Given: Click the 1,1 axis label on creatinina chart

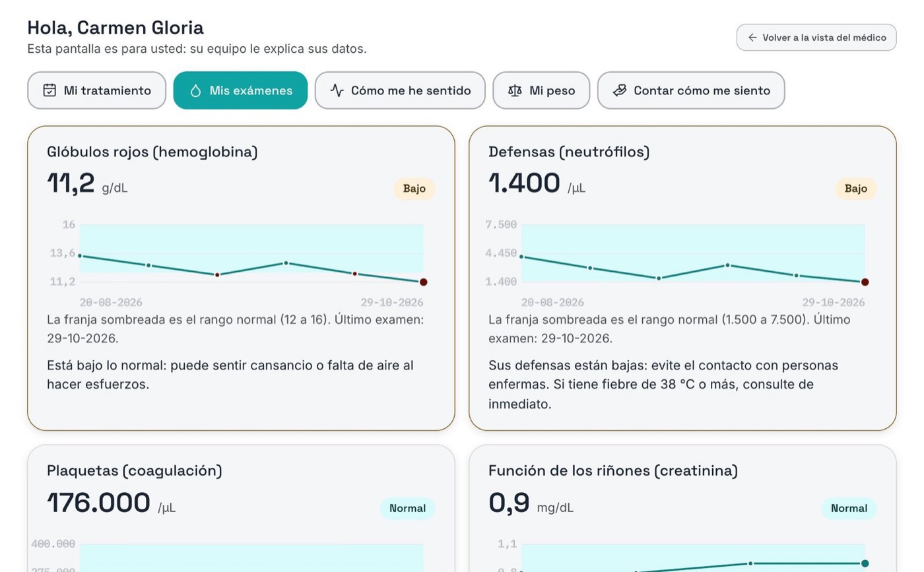Looking at the screenshot, I should point(508,544).
